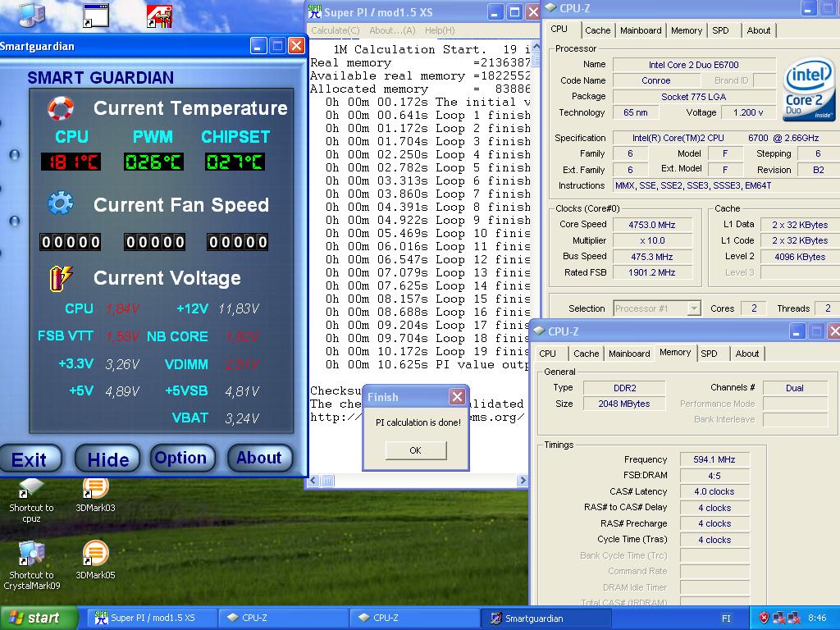Image resolution: width=840 pixels, height=630 pixels.
Task: Click the Bus Speed 475.3 MHz field
Action: pos(652,257)
